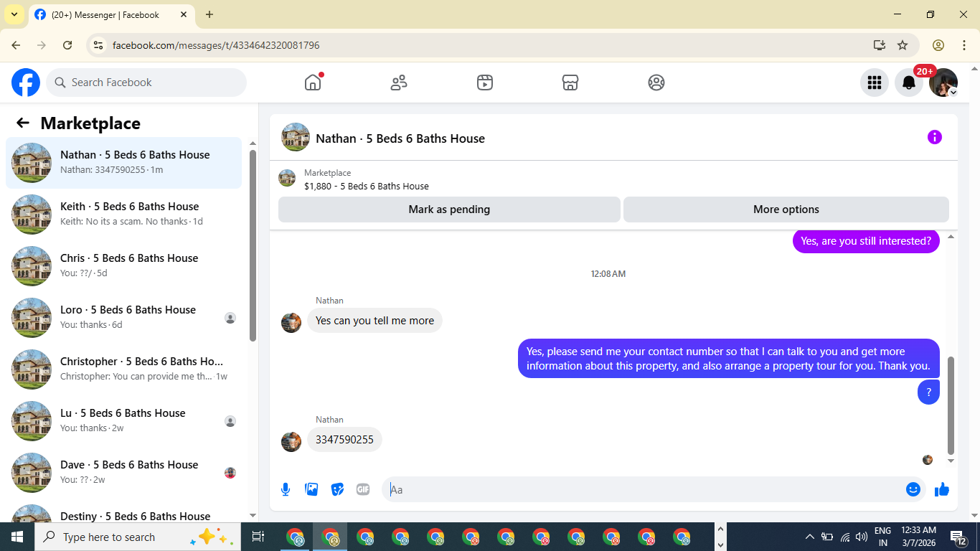Click Mark as pending button

click(x=449, y=209)
